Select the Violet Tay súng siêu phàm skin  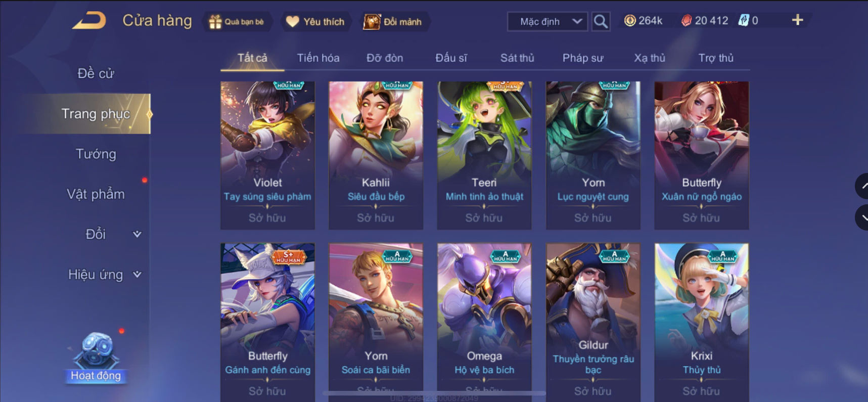(267, 155)
